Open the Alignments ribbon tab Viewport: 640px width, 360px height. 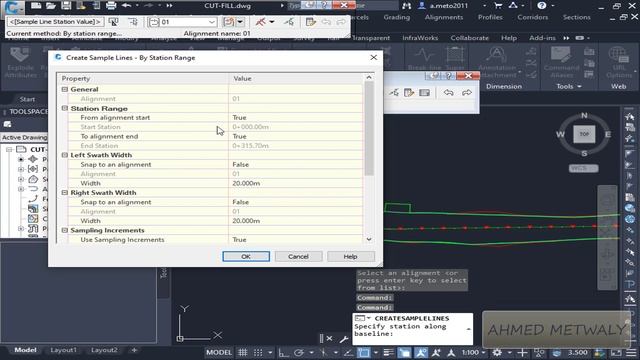(444, 17)
